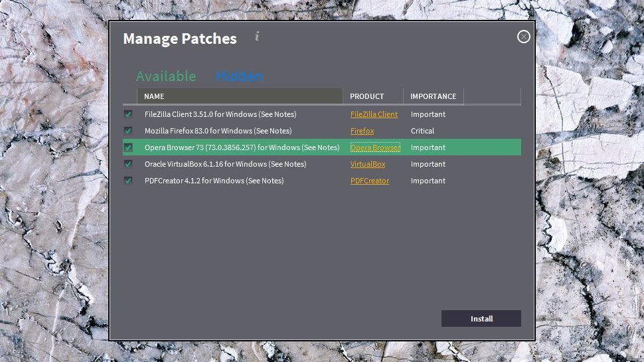Sort by the Importance column header

click(433, 96)
